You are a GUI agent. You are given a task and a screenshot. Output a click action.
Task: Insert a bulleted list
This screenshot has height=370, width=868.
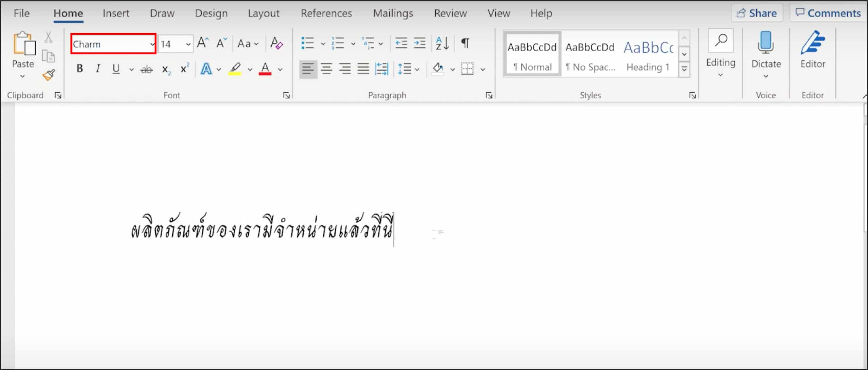point(308,43)
